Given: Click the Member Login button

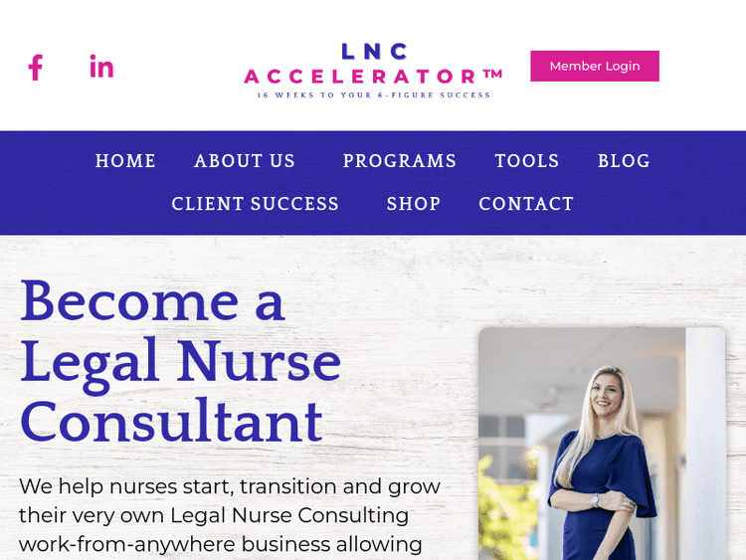Looking at the screenshot, I should pyautogui.click(x=595, y=66).
